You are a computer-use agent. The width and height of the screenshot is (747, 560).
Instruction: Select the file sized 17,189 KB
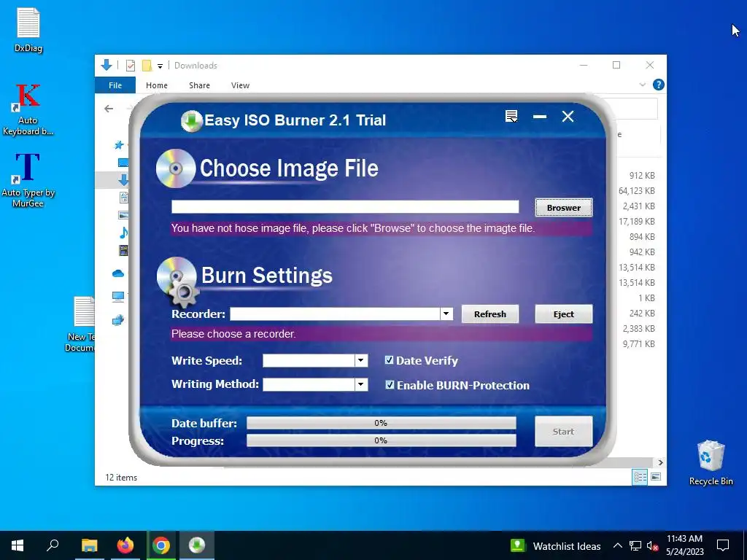click(636, 222)
